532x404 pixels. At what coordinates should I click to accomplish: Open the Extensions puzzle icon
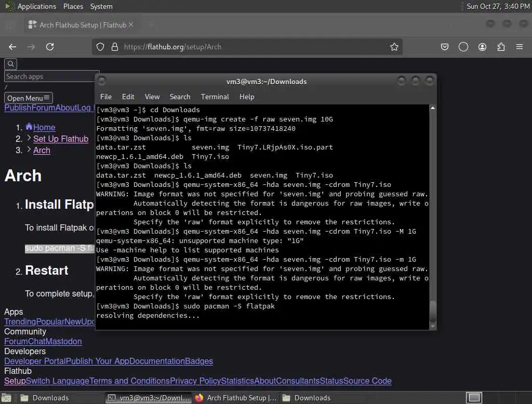coord(501,47)
